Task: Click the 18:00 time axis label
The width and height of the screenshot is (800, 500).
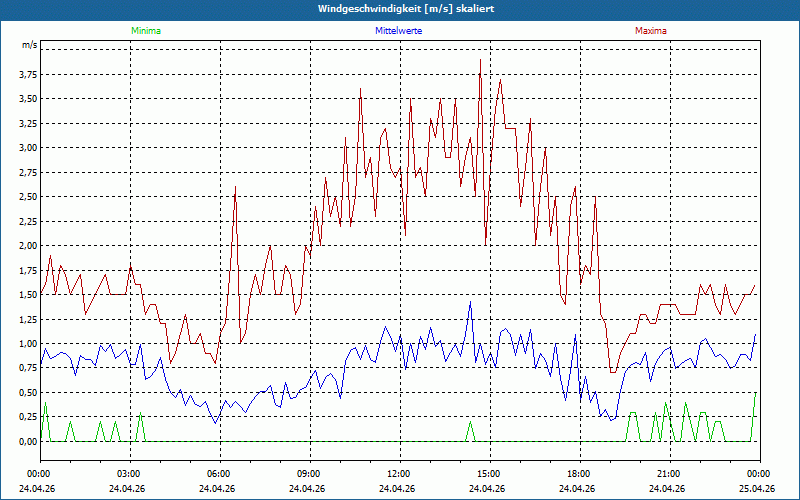Action: coord(579,474)
